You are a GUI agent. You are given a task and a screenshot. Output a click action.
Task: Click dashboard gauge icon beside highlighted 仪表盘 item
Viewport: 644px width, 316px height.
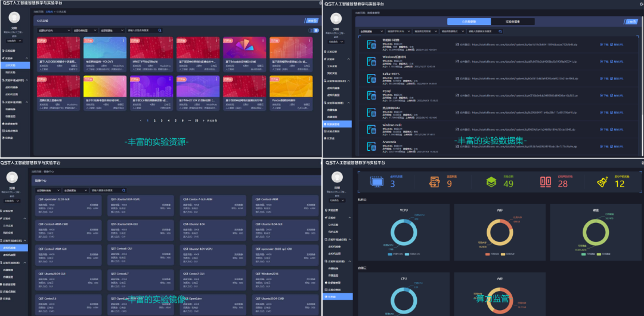coord(325,296)
